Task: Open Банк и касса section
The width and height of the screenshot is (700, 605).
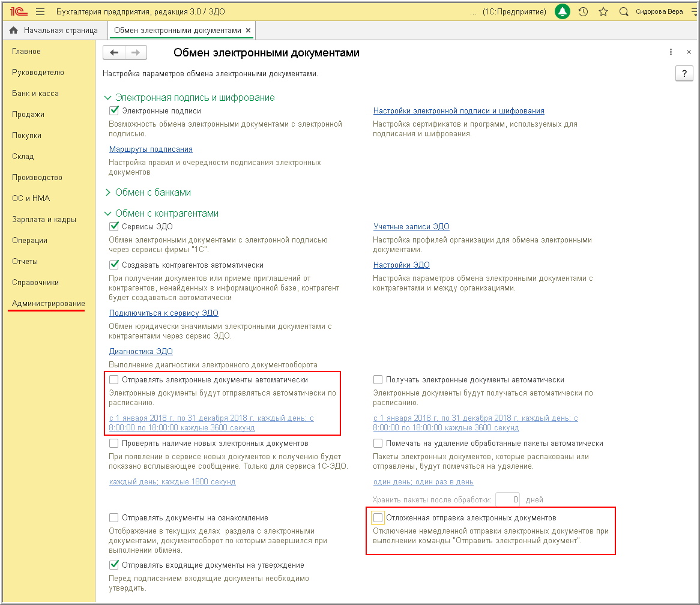Action: click(35, 93)
